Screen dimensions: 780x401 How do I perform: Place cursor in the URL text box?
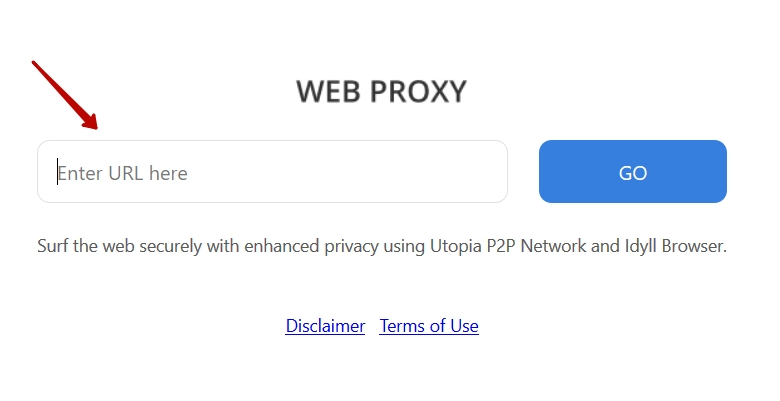(x=272, y=172)
